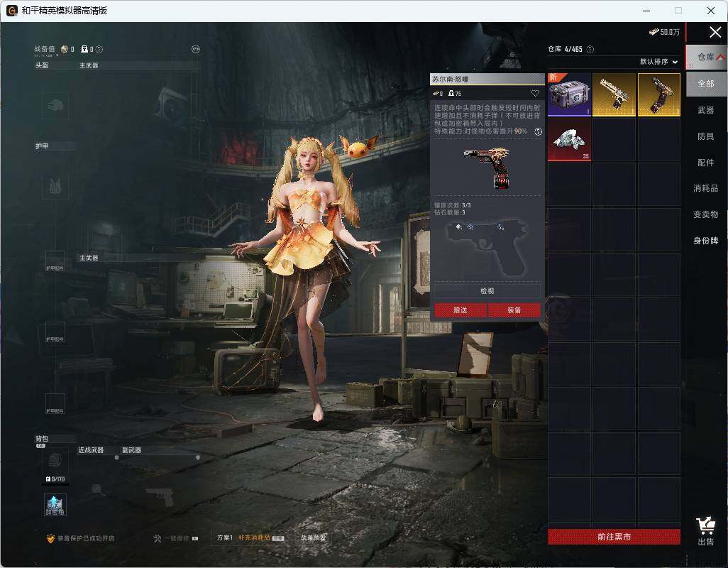Click the 副武器 label
The width and height of the screenshot is (728, 568).
[131, 450]
